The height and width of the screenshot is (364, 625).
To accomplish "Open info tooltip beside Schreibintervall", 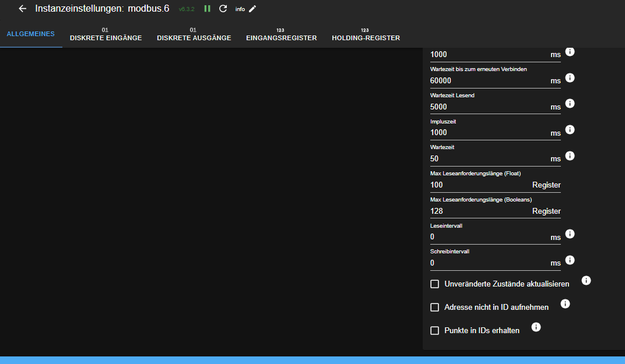I will pyautogui.click(x=570, y=260).
